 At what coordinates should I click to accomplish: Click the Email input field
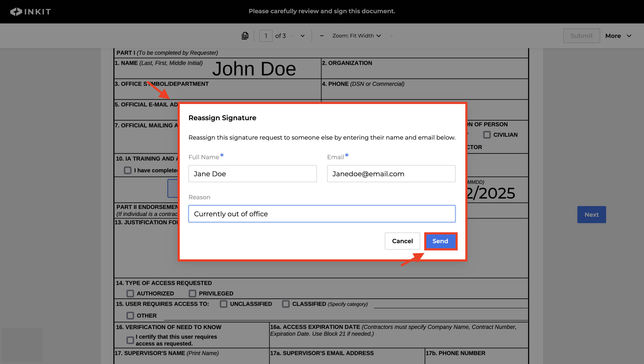point(391,174)
